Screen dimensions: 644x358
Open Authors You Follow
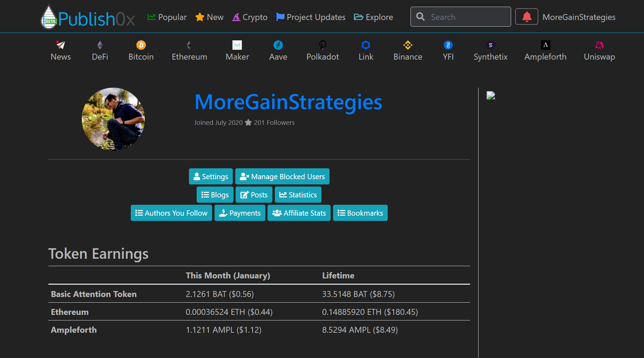(171, 213)
